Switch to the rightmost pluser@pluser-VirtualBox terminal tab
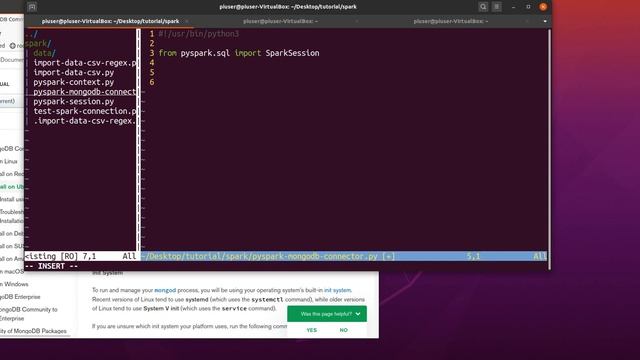This screenshot has height=360, width=640. [451, 21]
